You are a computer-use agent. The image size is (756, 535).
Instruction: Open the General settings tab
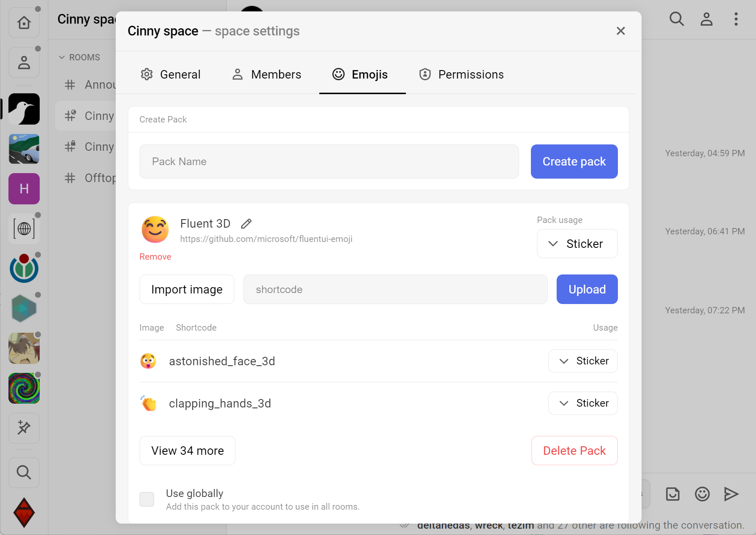pyautogui.click(x=171, y=75)
